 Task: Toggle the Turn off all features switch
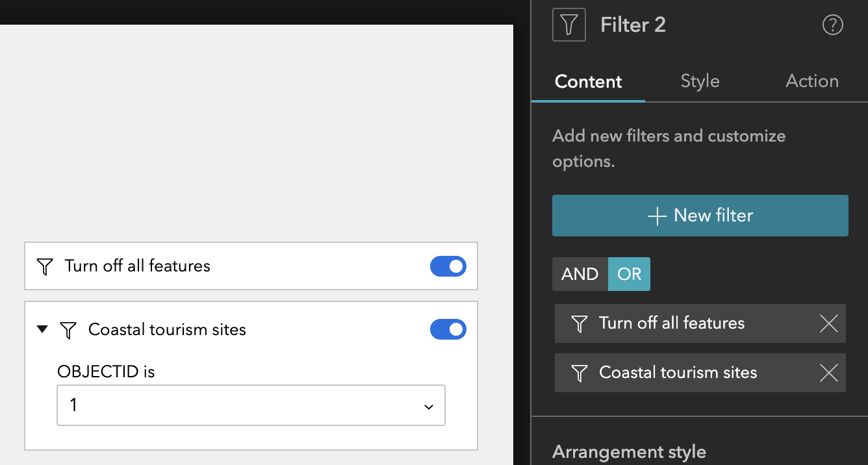[448, 266]
